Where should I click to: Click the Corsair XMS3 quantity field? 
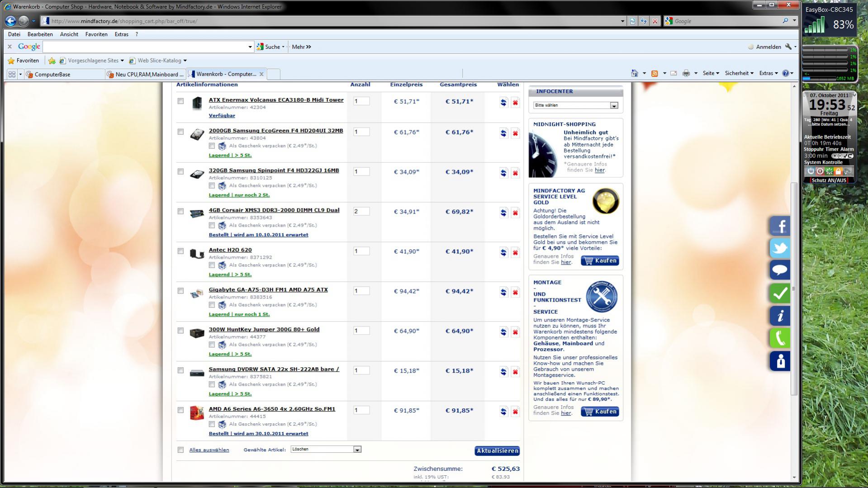(361, 211)
